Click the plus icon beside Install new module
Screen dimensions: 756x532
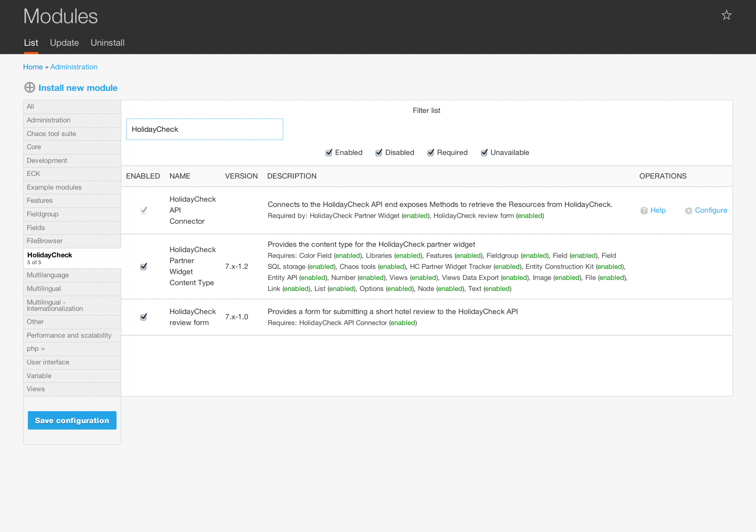(30, 88)
